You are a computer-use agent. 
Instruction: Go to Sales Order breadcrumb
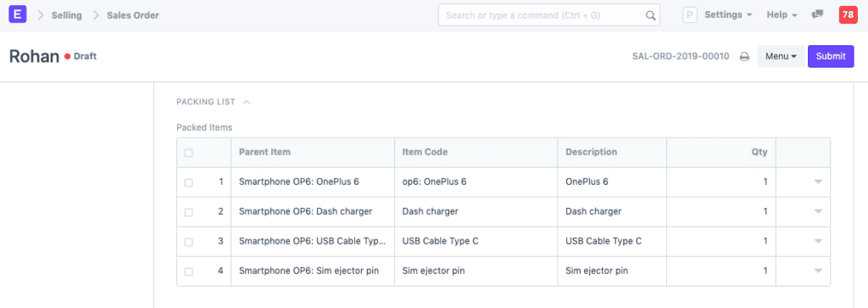(x=133, y=15)
